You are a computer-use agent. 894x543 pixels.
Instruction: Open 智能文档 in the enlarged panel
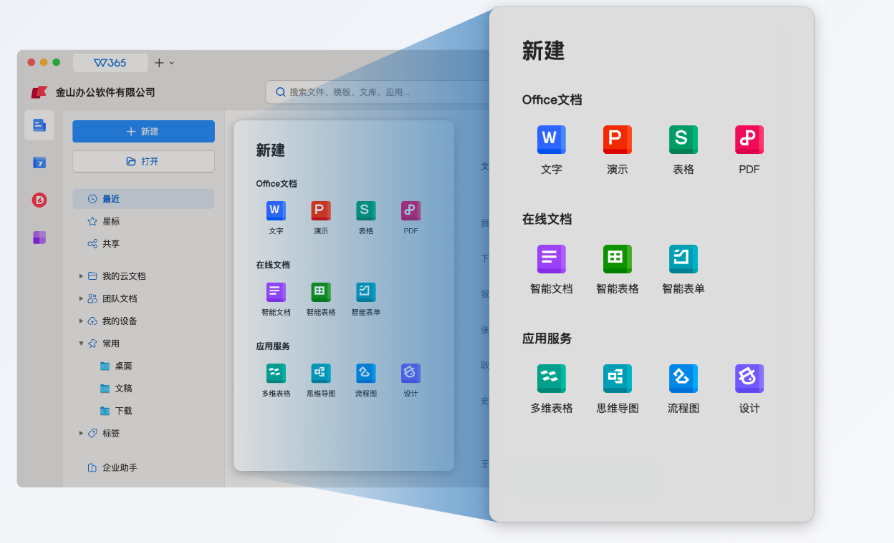click(x=551, y=259)
